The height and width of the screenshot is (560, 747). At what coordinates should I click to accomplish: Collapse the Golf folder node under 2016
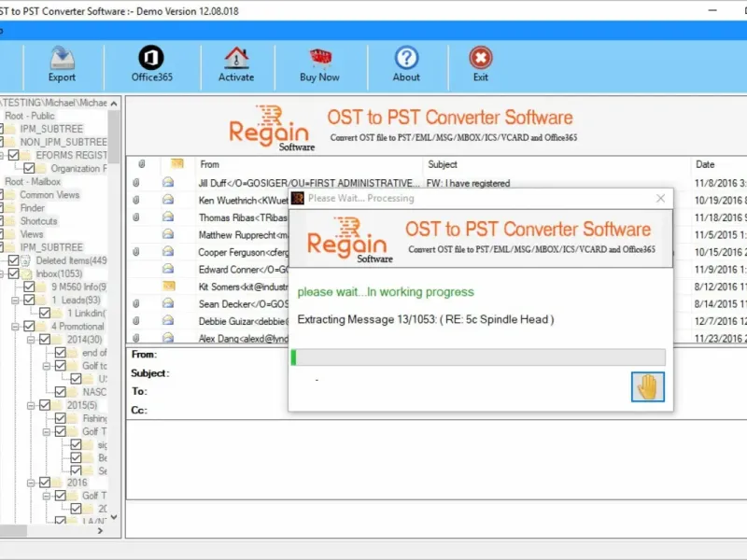[47, 497]
